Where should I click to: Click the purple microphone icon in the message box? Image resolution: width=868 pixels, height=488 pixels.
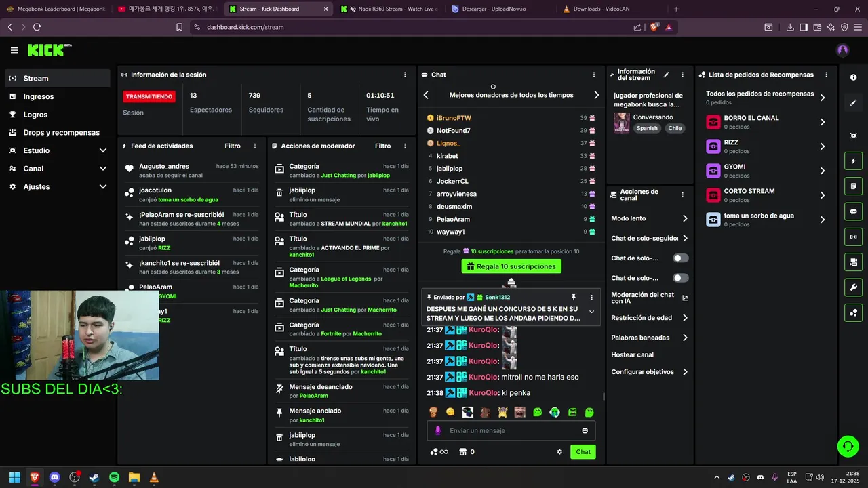coord(438,430)
